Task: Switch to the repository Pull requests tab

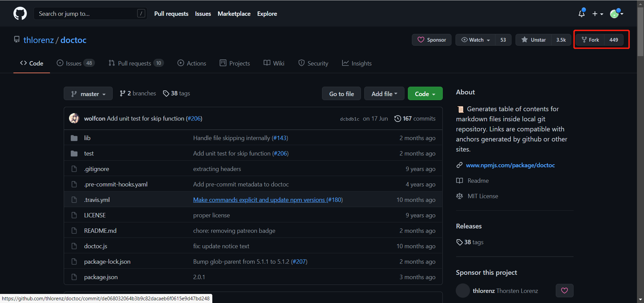Action: [x=136, y=63]
